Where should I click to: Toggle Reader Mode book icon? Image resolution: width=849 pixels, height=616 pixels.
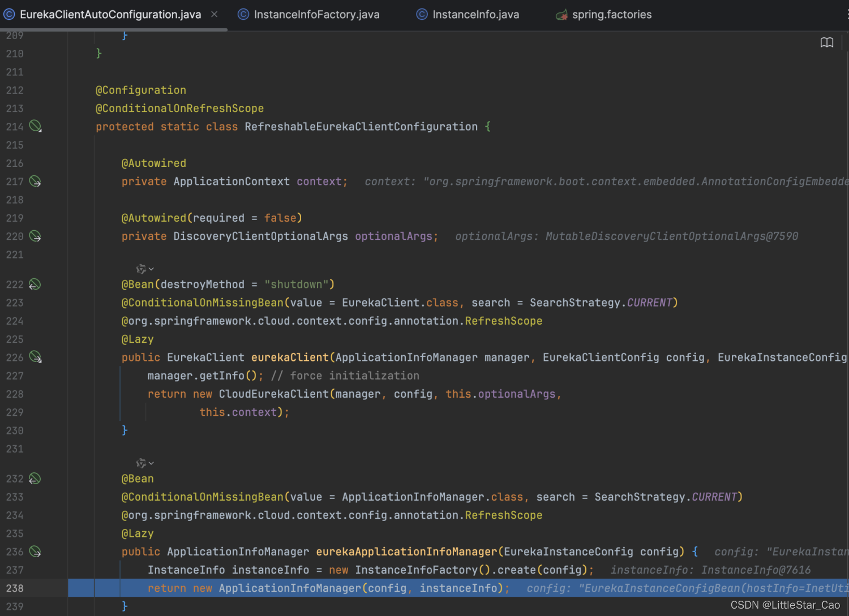(827, 42)
